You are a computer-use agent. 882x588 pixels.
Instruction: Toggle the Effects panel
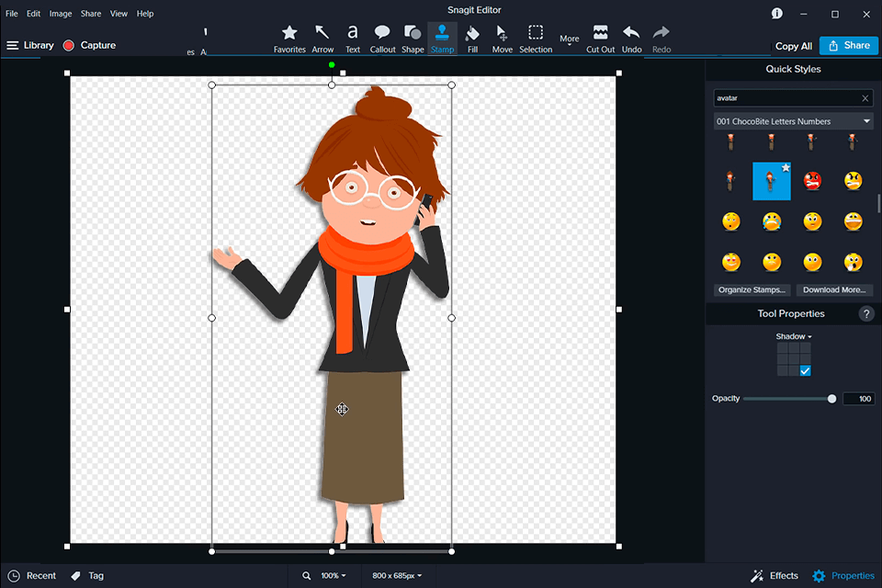coord(774,576)
